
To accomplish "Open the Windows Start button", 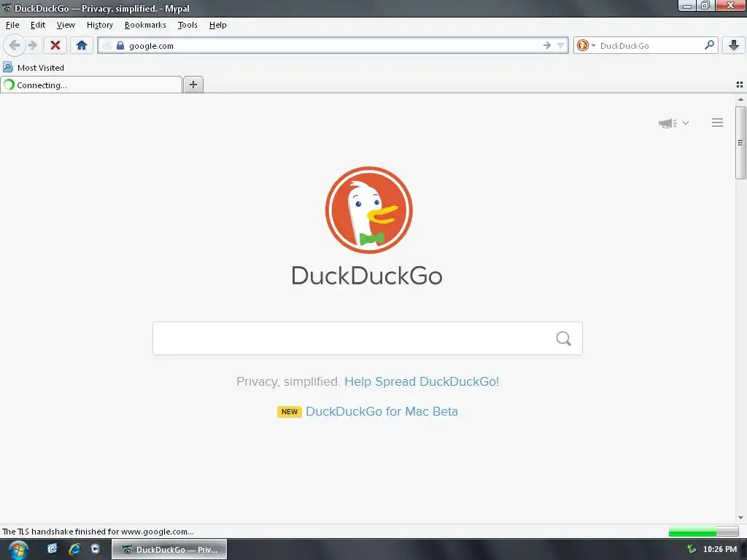I will [x=18, y=550].
